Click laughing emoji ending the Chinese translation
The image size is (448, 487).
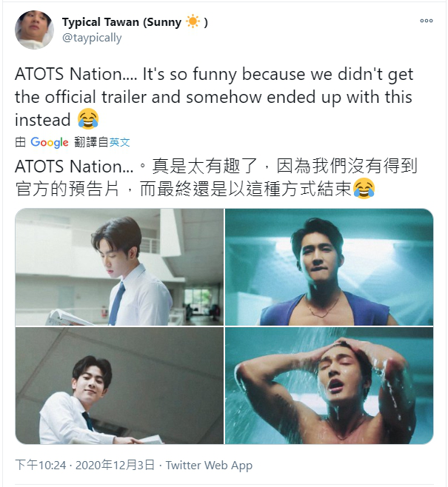coord(364,189)
